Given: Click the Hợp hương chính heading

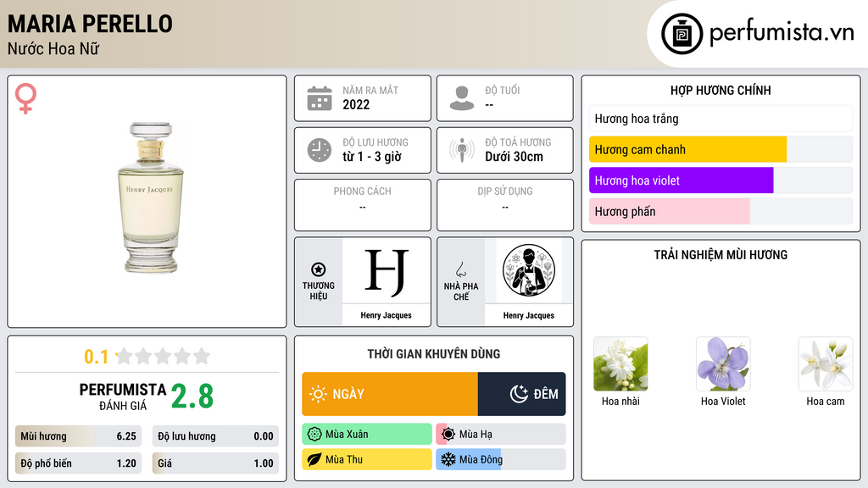Looking at the screenshot, I should click(721, 90).
